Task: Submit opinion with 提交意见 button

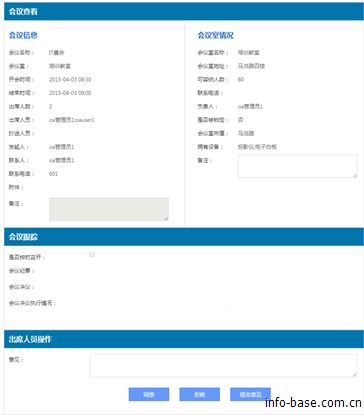Action: point(250,394)
